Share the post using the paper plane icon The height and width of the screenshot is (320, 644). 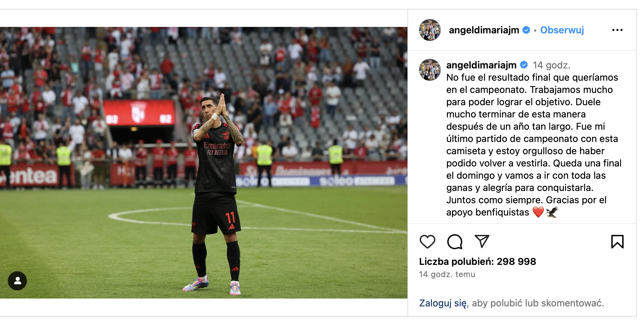482,241
